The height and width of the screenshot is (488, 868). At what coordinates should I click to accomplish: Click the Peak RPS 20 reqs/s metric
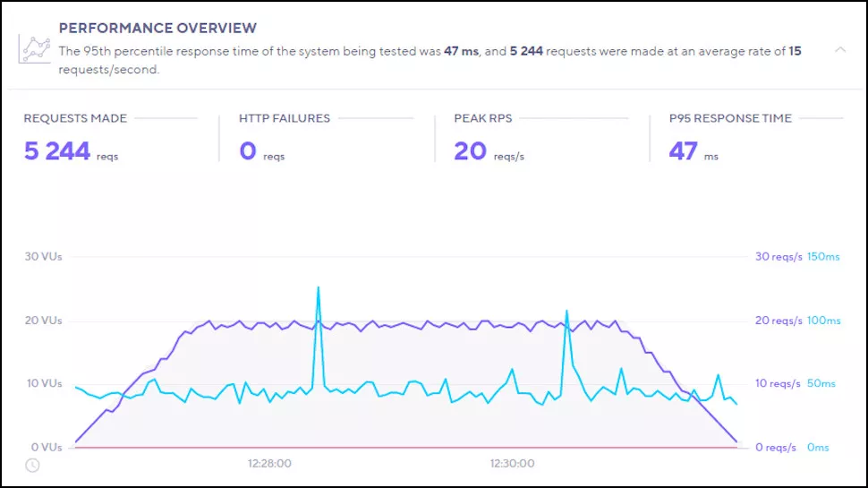tap(489, 150)
